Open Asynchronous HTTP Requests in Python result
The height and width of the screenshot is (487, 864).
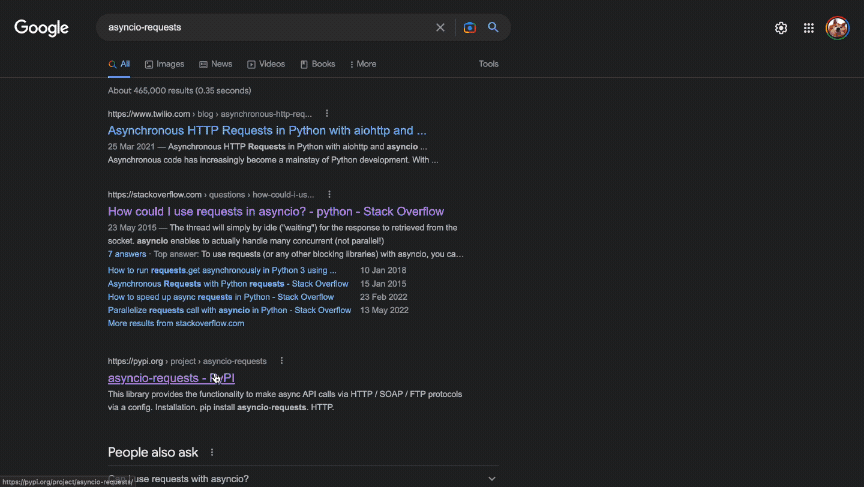tap(267, 131)
